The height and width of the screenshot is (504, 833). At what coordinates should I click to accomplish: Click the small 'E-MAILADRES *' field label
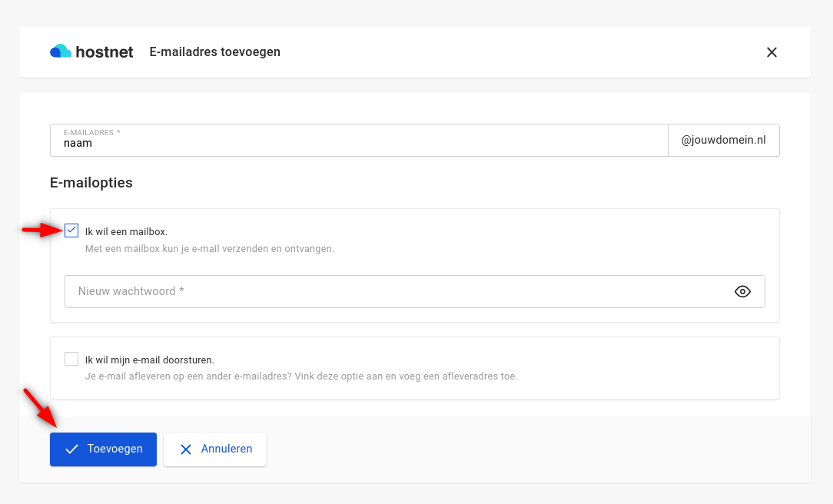coord(91,133)
